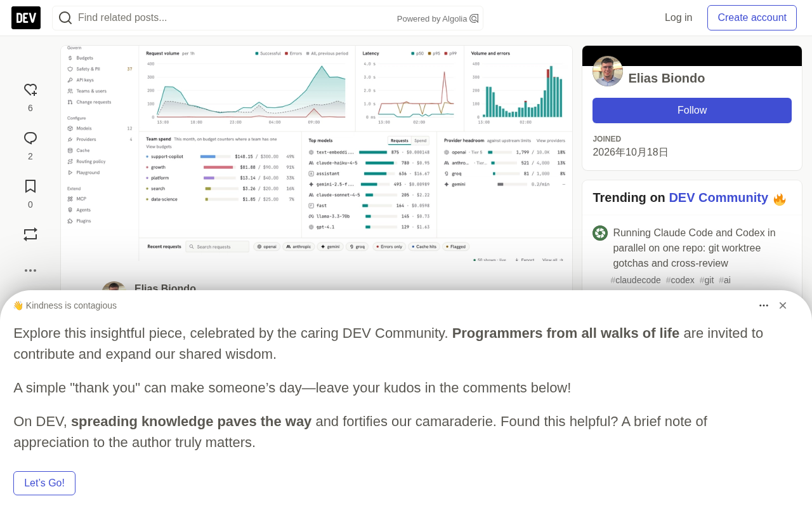Screen dimensions: 812x508
Task: Open the #codex tag
Action: point(680,280)
